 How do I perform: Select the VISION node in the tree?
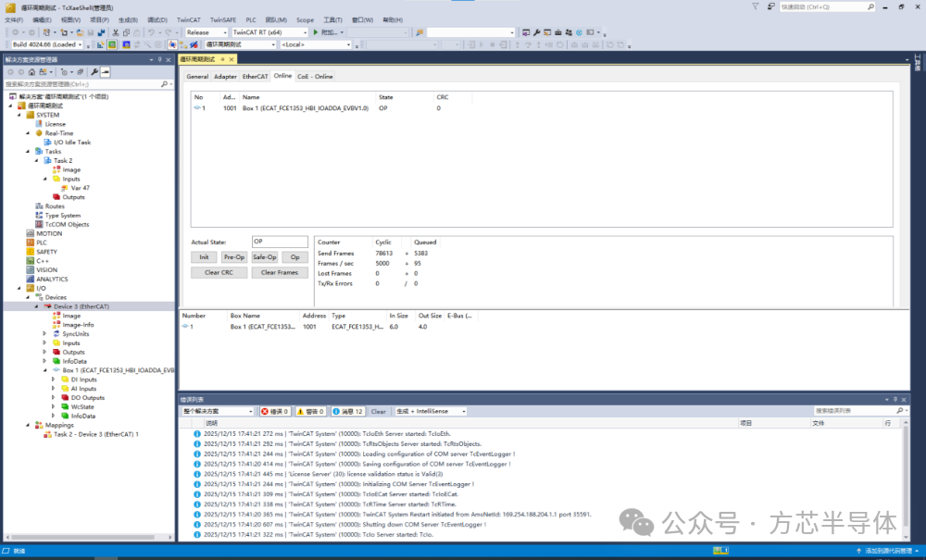point(47,270)
